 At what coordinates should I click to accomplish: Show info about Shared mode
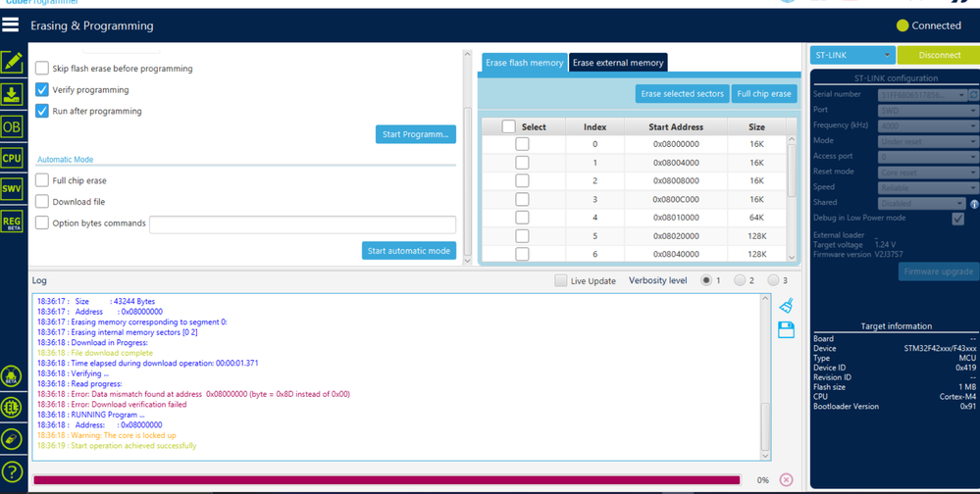pyautogui.click(x=974, y=204)
